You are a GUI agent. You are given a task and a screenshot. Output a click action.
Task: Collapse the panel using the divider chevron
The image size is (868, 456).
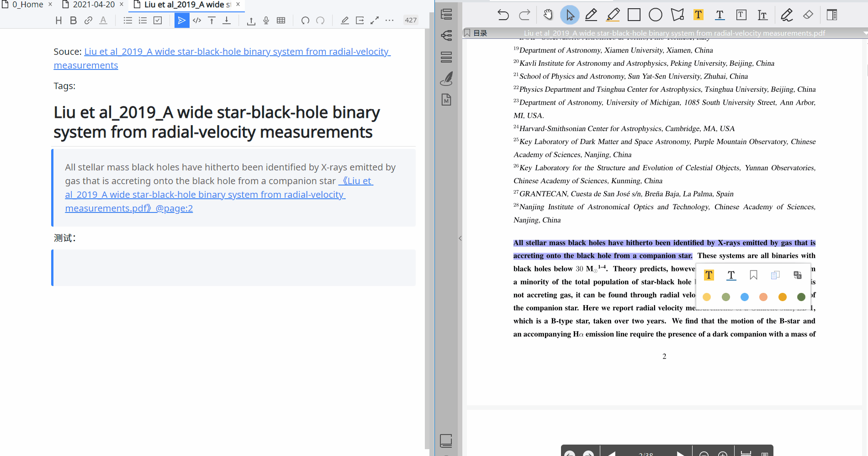click(460, 238)
